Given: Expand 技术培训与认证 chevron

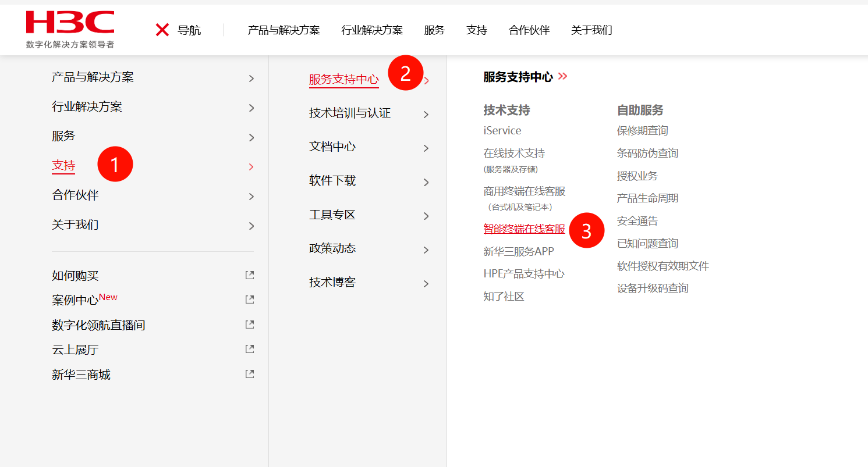Looking at the screenshot, I should [x=426, y=115].
